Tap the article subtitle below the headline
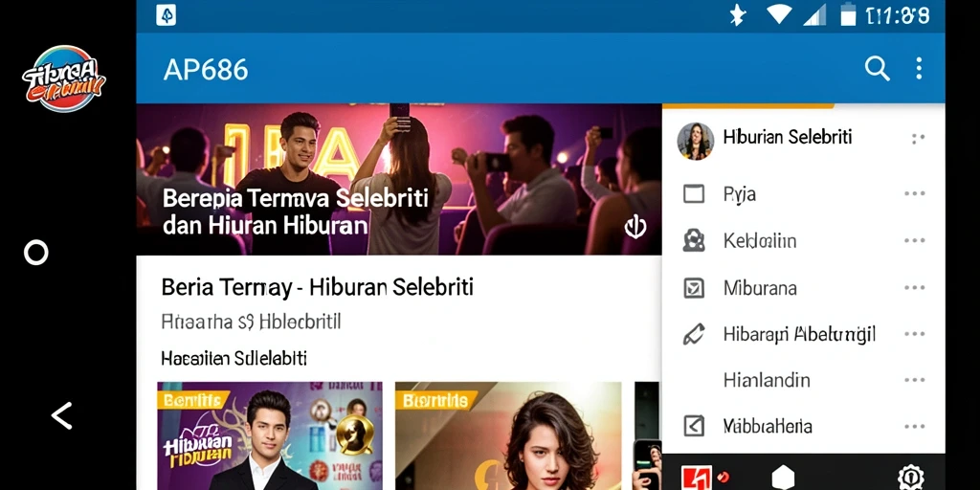 click(x=251, y=323)
